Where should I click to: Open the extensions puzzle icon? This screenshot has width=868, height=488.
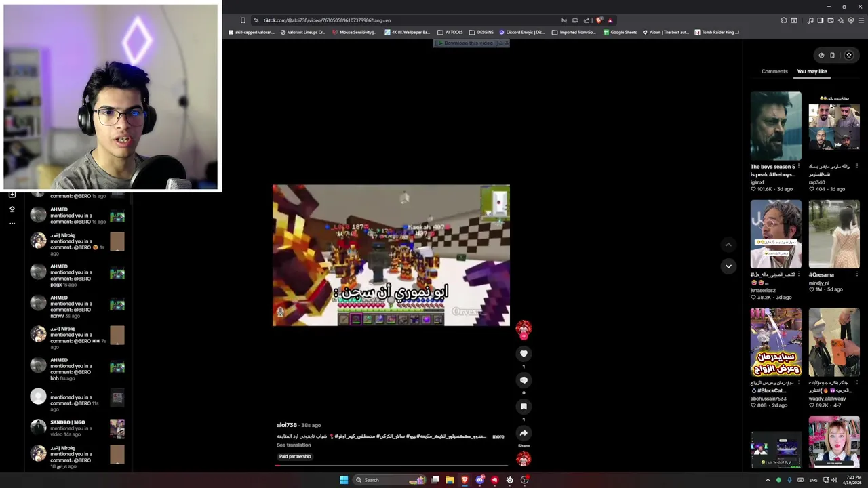784,20
